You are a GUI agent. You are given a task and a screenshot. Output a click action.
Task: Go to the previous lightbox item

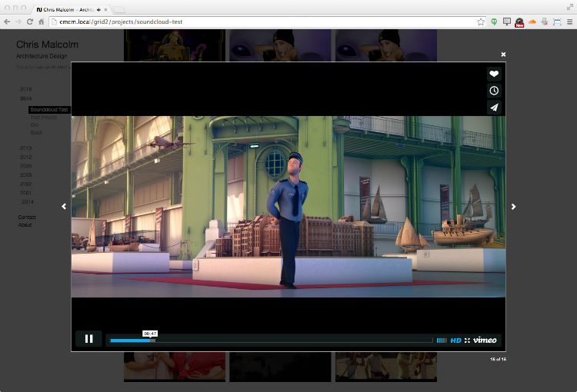click(64, 206)
